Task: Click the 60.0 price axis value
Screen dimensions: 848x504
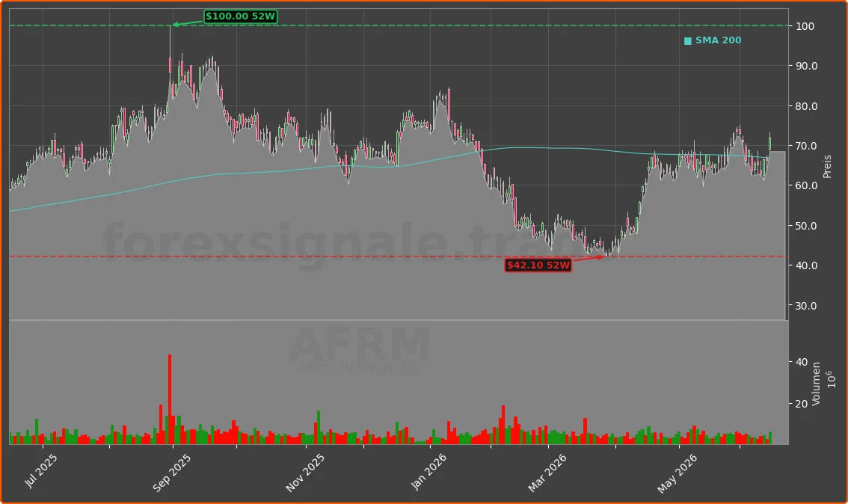Action: (806, 185)
